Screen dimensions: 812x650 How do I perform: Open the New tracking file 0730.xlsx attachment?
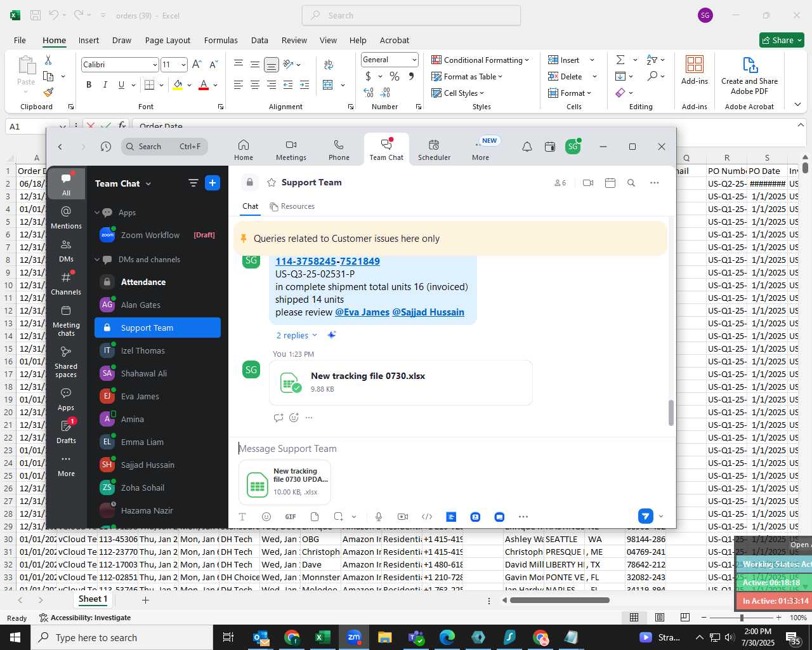tap(401, 382)
